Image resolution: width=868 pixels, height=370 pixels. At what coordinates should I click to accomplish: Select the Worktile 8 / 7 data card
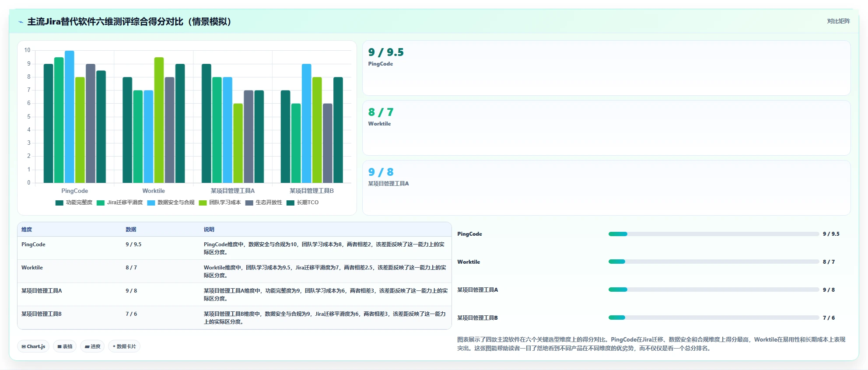[x=606, y=128]
